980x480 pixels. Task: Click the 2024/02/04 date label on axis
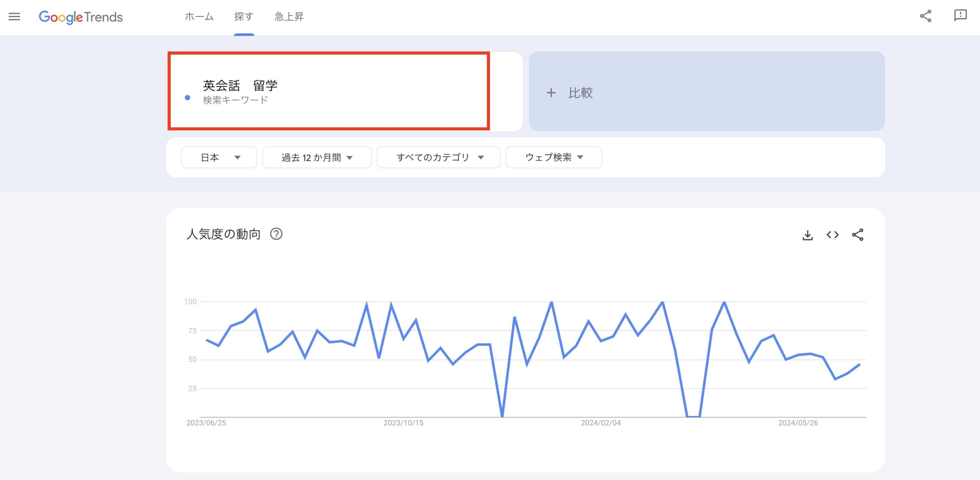(x=601, y=423)
